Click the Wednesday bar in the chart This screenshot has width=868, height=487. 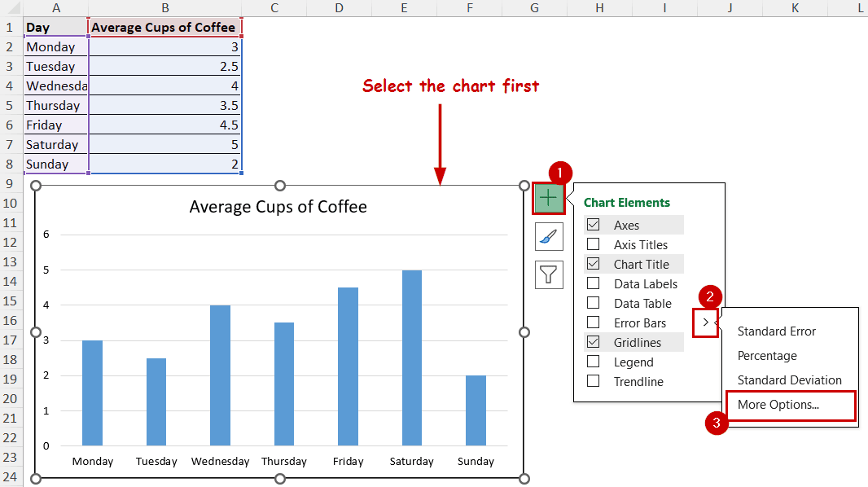221,375
